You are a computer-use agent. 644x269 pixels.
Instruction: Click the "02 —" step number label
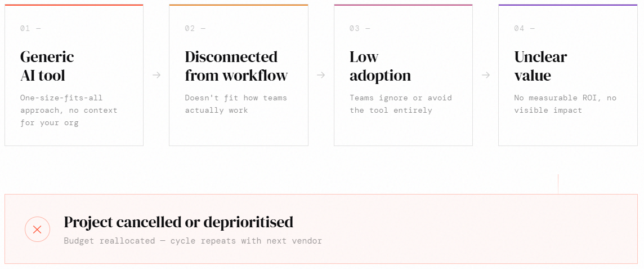195,28
